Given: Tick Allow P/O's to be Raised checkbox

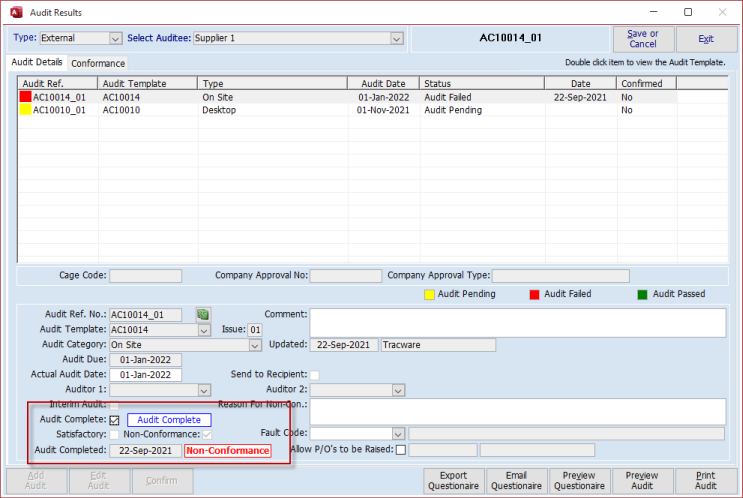Looking at the screenshot, I should coord(401,450).
